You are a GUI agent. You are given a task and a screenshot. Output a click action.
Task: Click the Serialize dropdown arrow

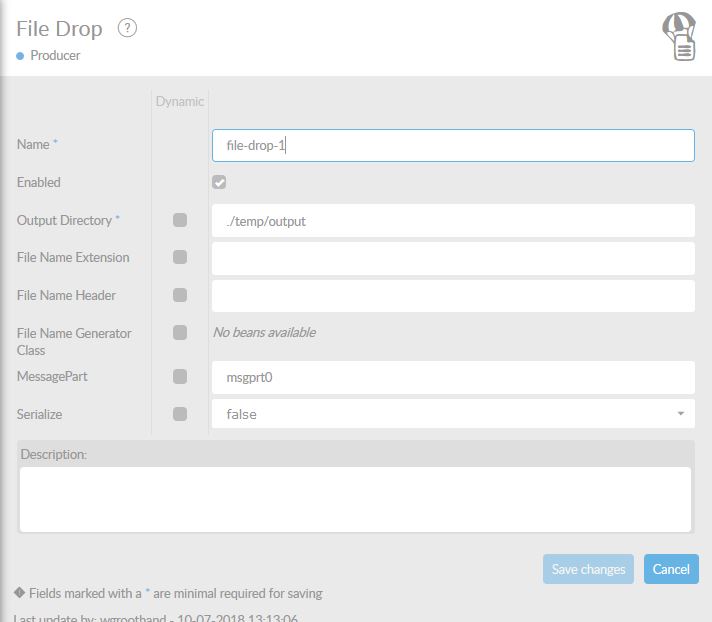coord(680,414)
